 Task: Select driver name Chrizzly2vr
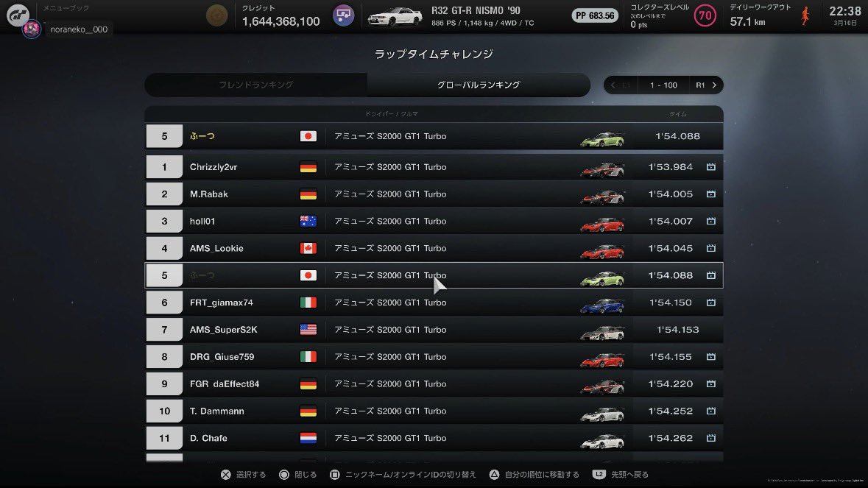point(213,166)
